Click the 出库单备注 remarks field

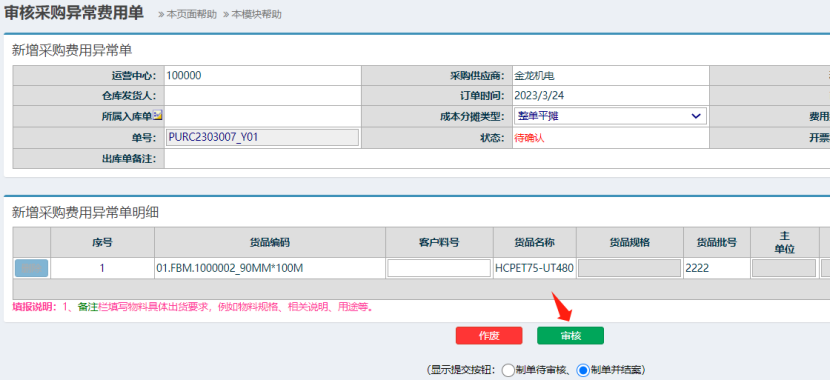tap(497, 159)
